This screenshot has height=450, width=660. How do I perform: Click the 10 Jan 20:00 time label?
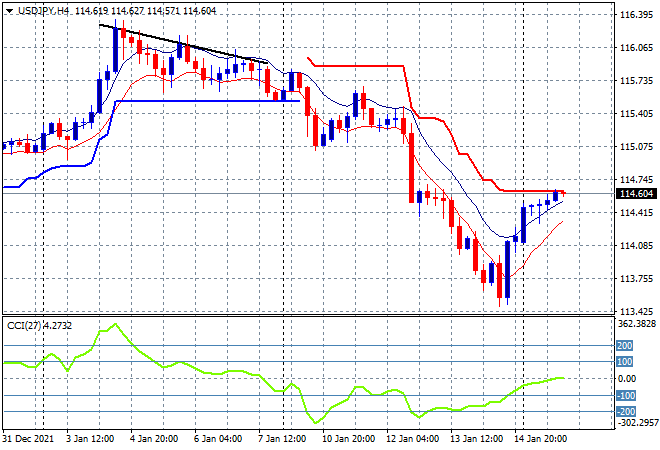tap(350, 439)
